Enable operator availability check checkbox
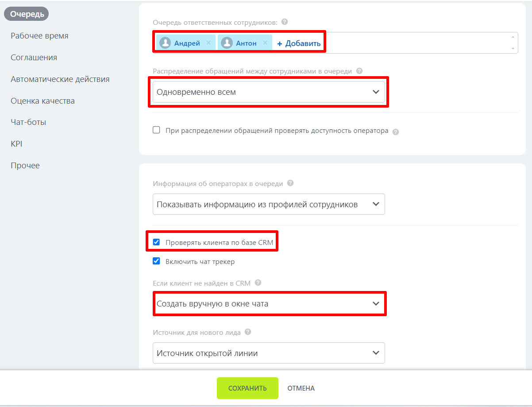The height and width of the screenshot is (407, 532). point(156,130)
